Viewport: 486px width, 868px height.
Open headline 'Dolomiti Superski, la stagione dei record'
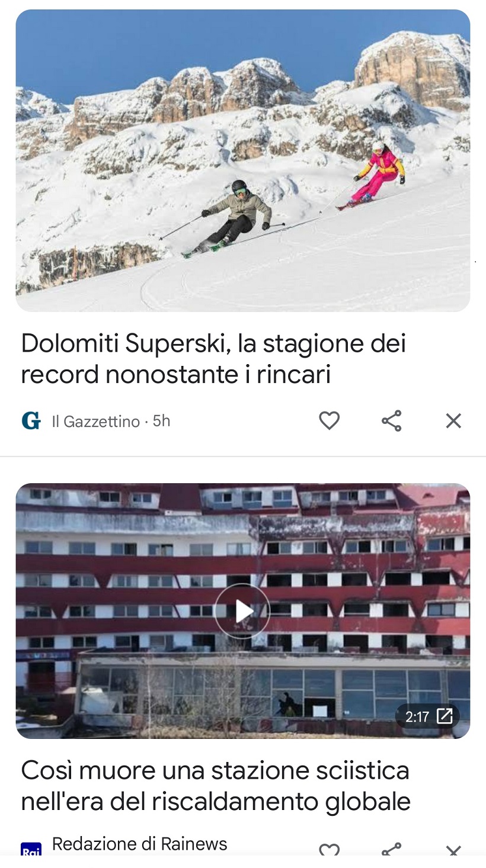pos(213,359)
